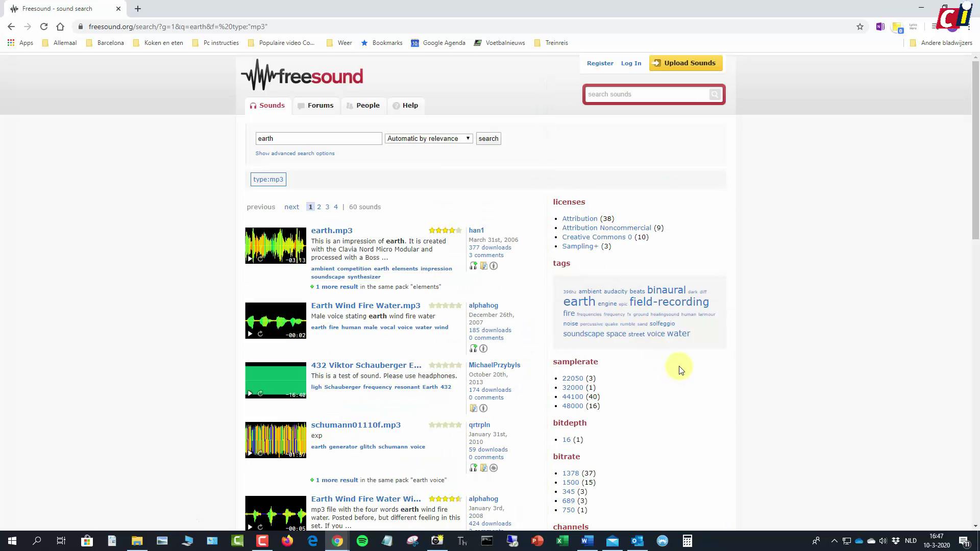Rate earth.mp3 five stars

click(458, 230)
